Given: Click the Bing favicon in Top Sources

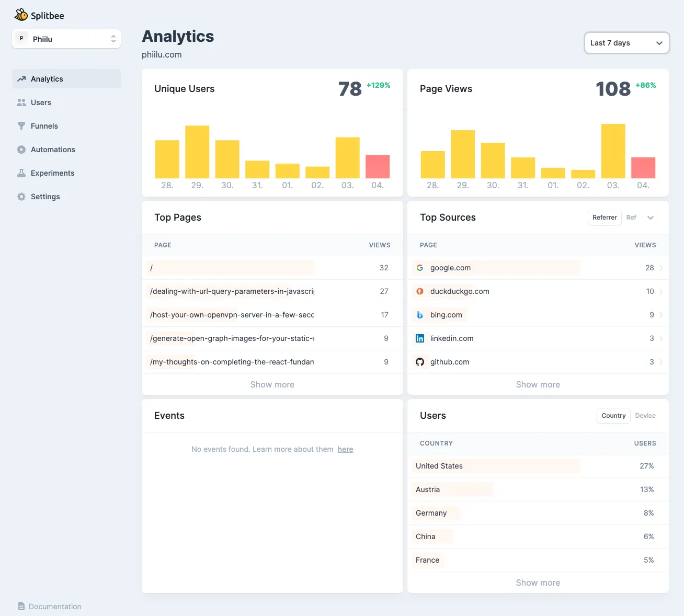Looking at the screenshot, I should pyautogui.click(x=420, y=315).
